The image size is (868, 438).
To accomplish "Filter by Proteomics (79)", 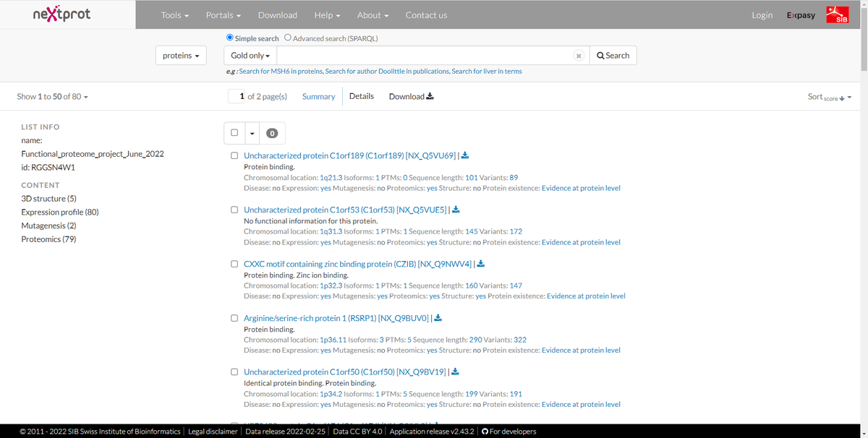I will point(48,239).
